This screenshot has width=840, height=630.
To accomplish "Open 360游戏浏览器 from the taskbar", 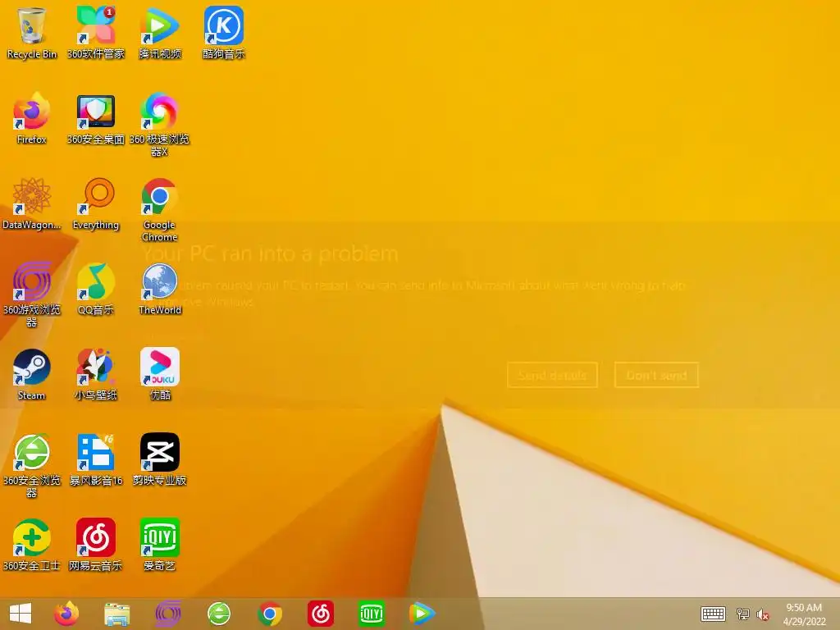I will point(167,614).
